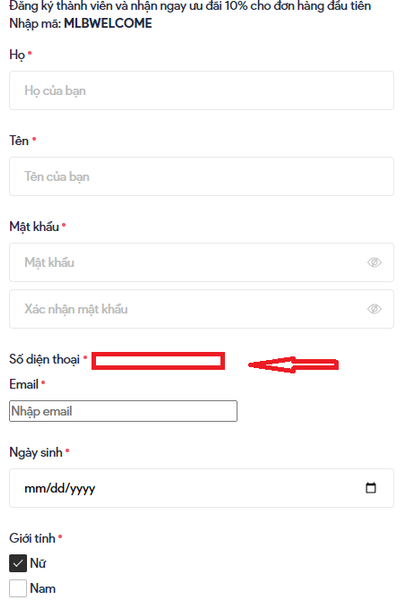Uncheck the Nữ gender checkbox
The image size is (406, 600).
point(18,563)
